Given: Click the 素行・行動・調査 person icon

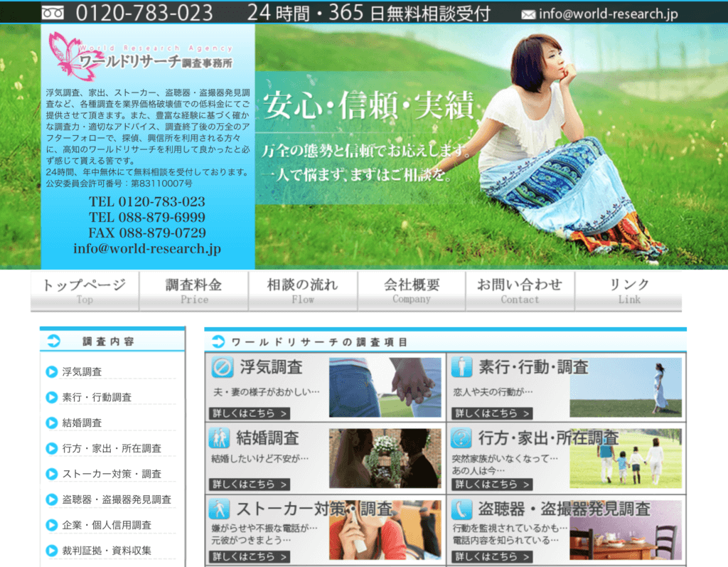Looking at the screenshot, I should pos(461,367).
